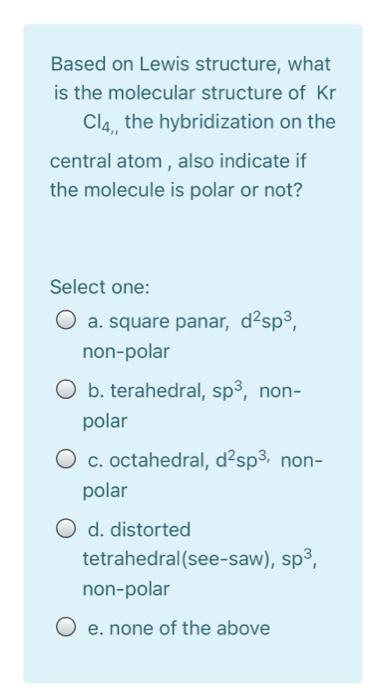Screen dimensions: 382x700
Task: Click the 'central atom, also indicate if' line
Action: click(178, 161)
